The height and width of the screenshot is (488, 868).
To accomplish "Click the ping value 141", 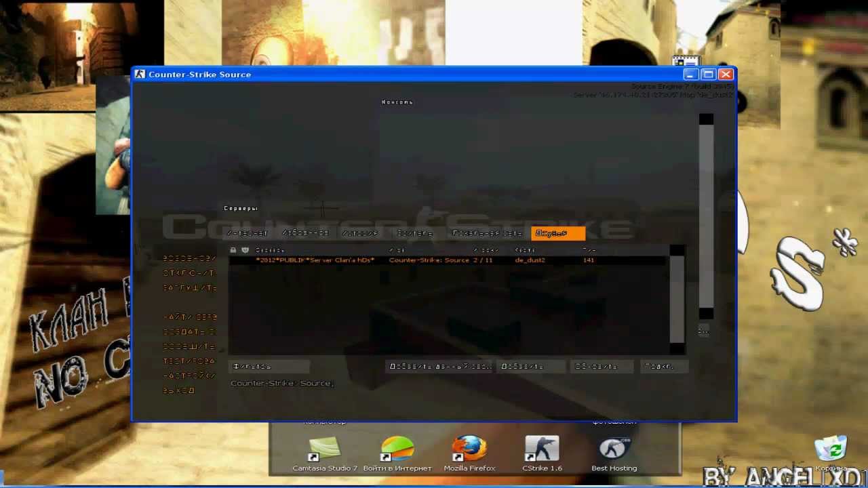I will pos(588,260).
